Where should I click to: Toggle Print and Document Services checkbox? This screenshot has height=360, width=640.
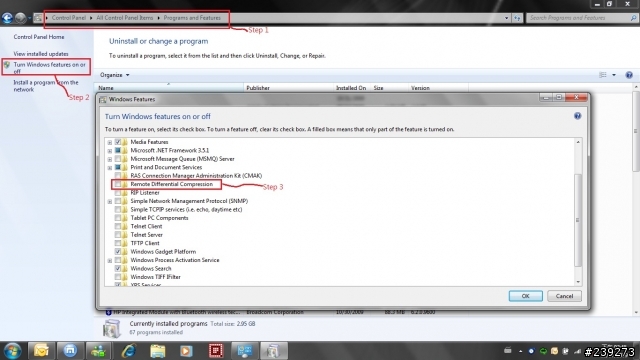118,167
